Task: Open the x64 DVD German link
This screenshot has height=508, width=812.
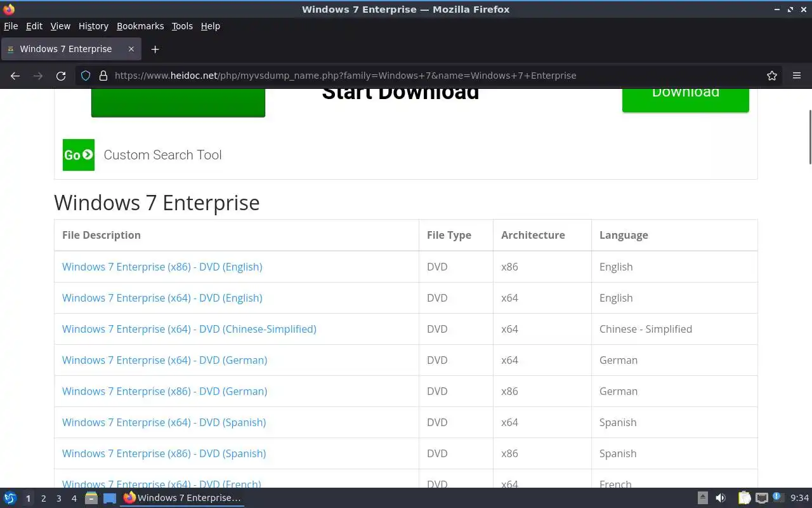Action: 164,360
